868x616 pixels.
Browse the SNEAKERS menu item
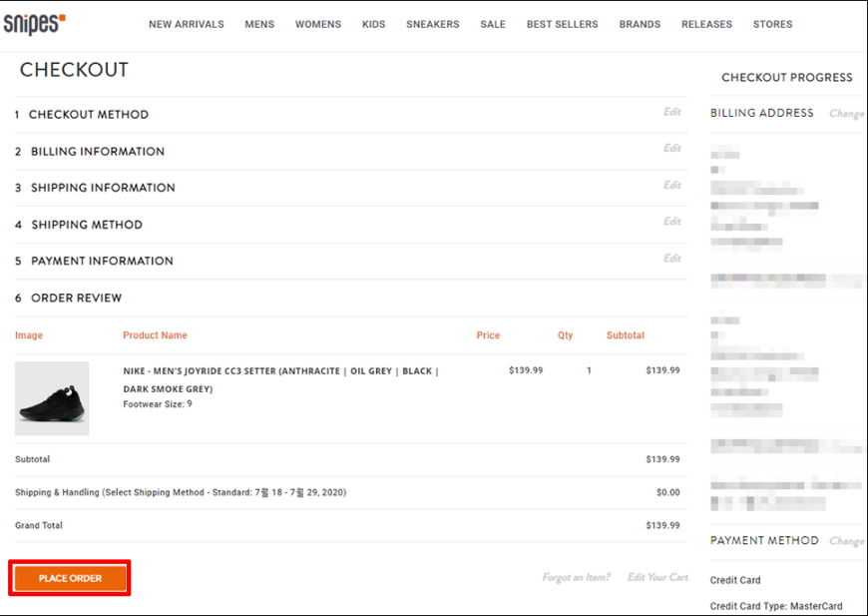433,24
